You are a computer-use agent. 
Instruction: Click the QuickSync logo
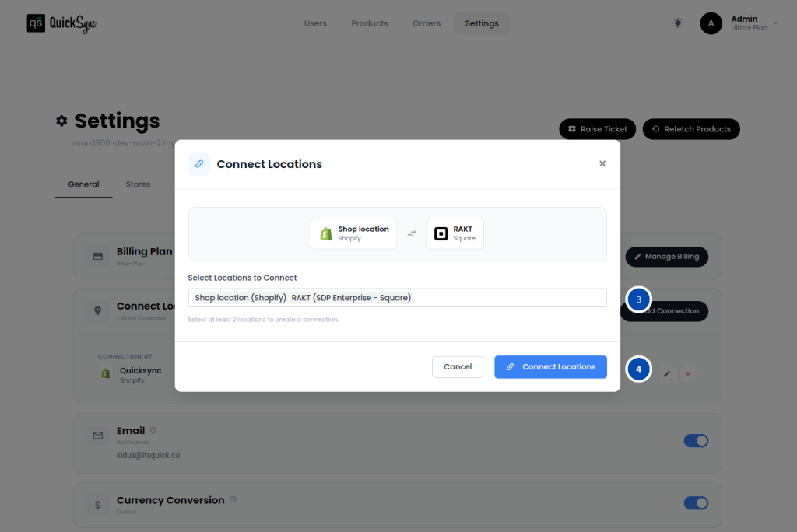tap(62, 23)
